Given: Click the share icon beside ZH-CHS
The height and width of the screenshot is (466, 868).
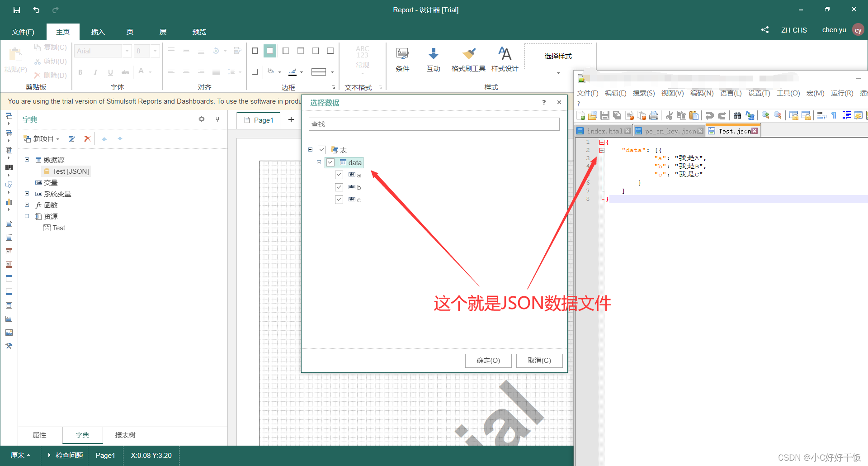Looking at the screenshot, I should [x=764, y=30].
